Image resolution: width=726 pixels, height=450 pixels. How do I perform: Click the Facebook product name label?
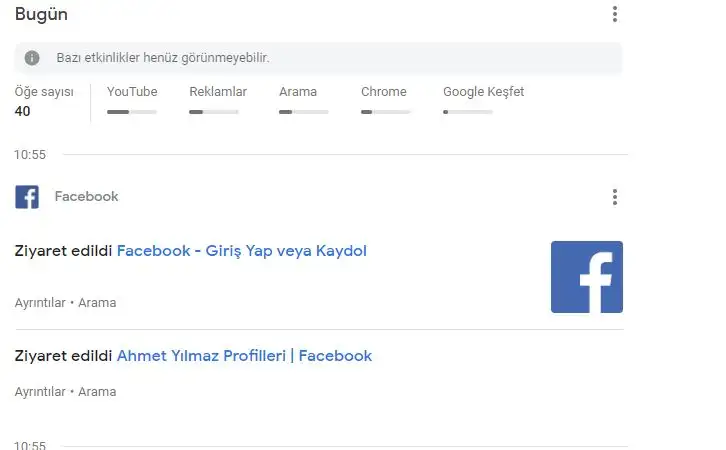[x=86, y=197]
